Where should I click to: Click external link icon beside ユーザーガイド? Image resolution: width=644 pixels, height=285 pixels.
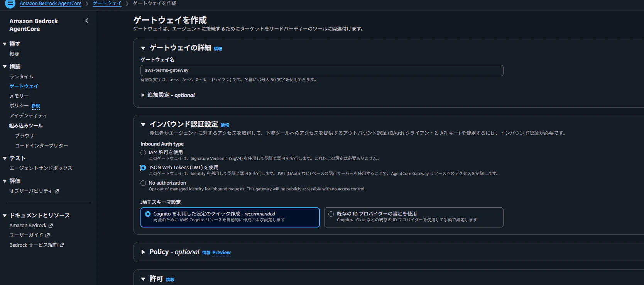click(47, 235)
